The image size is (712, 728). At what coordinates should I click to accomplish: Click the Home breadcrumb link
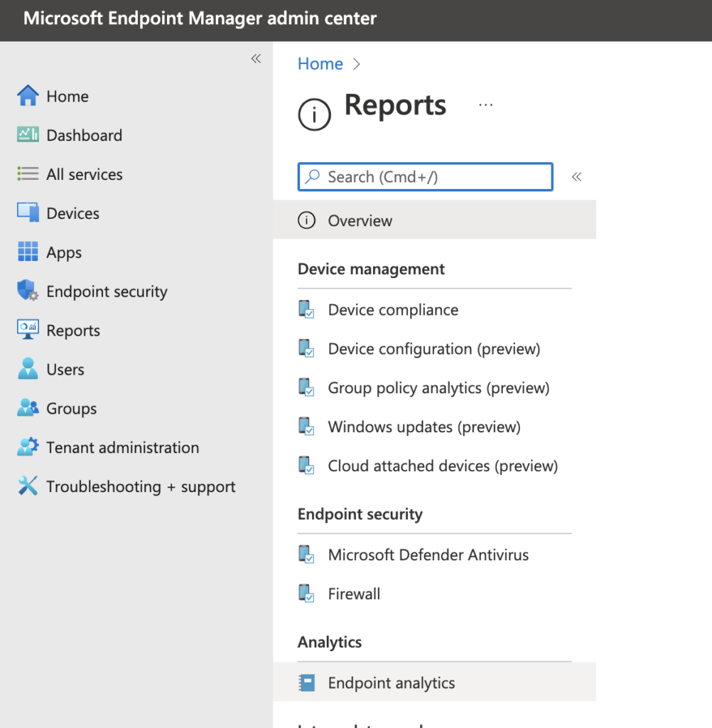pos(320,63)
